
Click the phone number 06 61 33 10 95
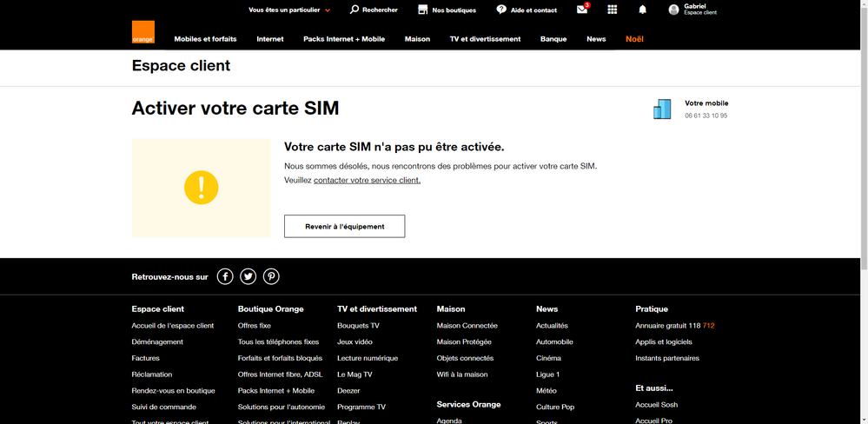coord(706,116)
